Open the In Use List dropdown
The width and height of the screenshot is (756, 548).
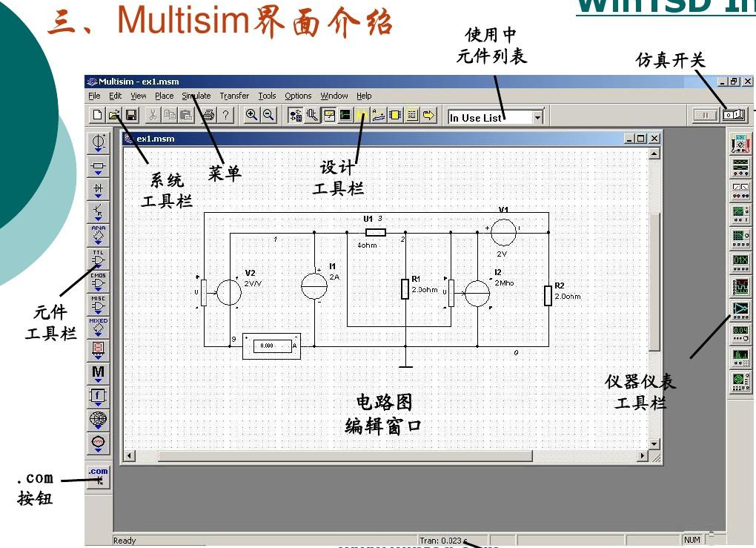pyautogui.click(x=538, y=117)
